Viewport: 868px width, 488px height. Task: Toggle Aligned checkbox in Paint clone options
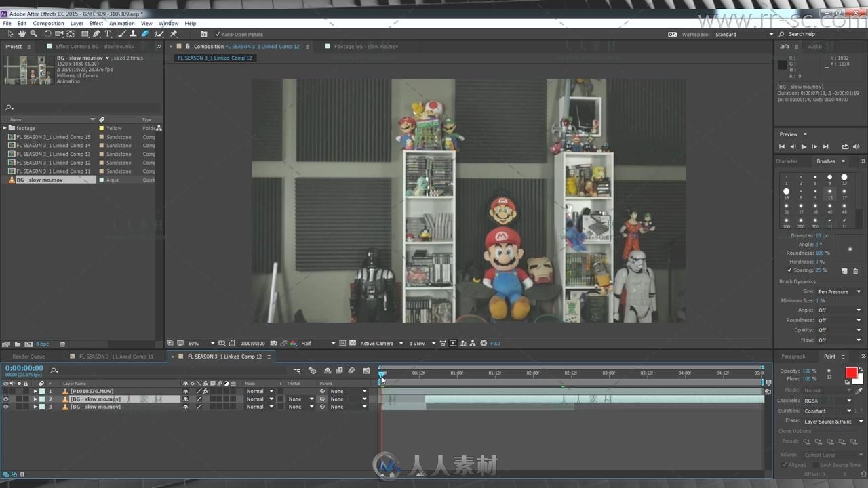785,465
